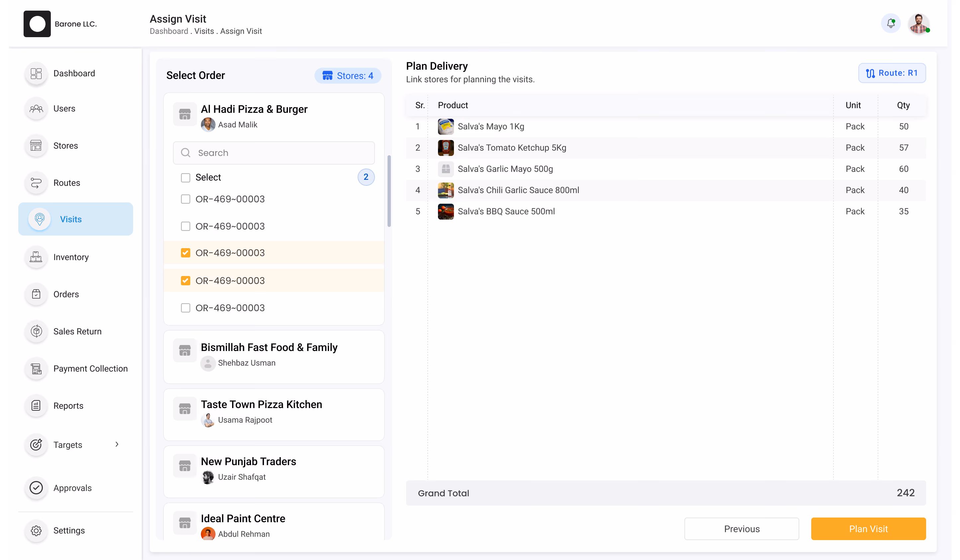Expand Taste Town Pizza Kitchen store
Image resolution: width=960 pixels, height=560 pixels.
pyautogui.click(x=274, y=415)
